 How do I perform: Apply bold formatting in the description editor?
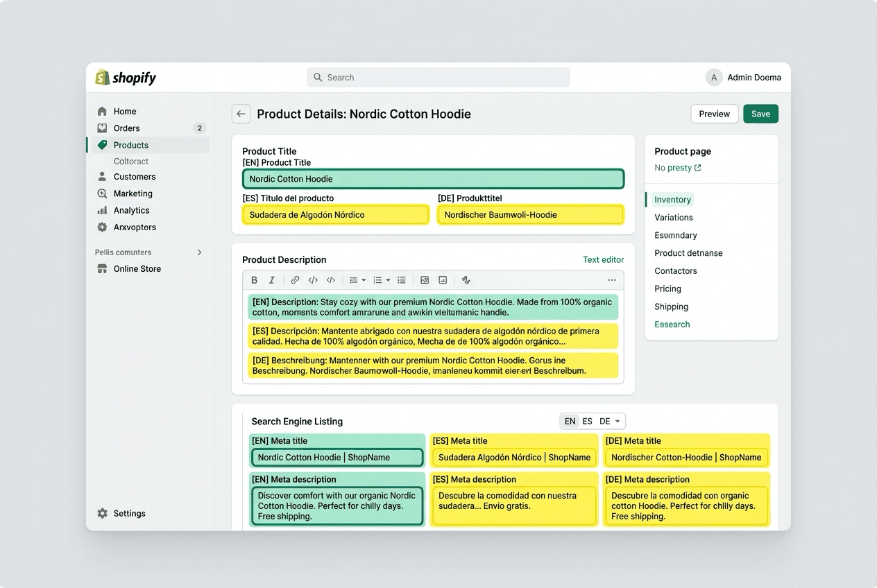pyautogui.click(x=255, y=280)
